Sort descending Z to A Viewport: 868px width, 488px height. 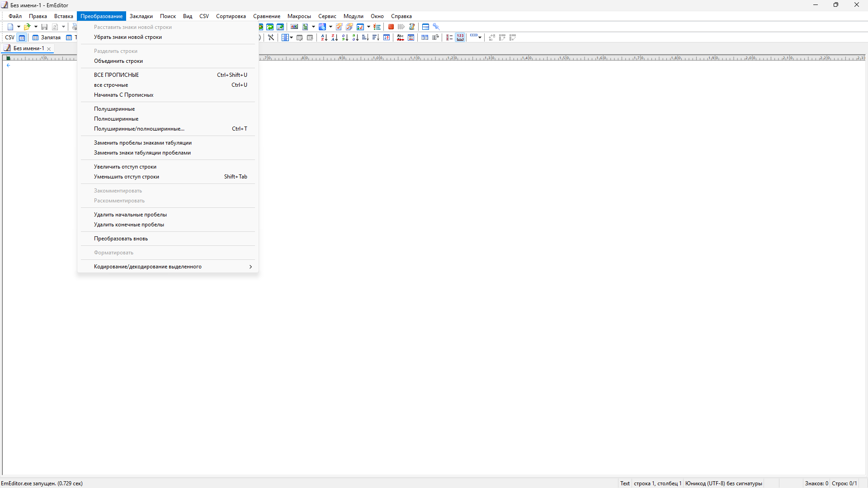coord(335,38)
